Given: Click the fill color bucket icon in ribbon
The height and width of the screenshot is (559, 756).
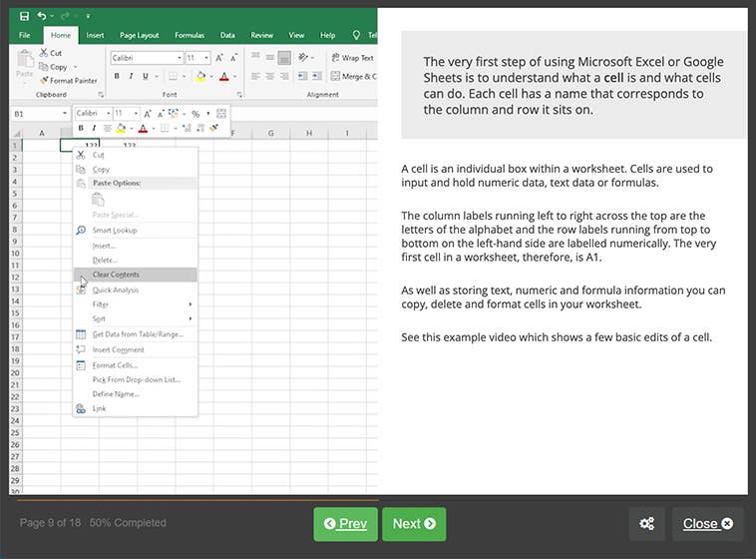Looking at the screenshot, I should (200, 76).
